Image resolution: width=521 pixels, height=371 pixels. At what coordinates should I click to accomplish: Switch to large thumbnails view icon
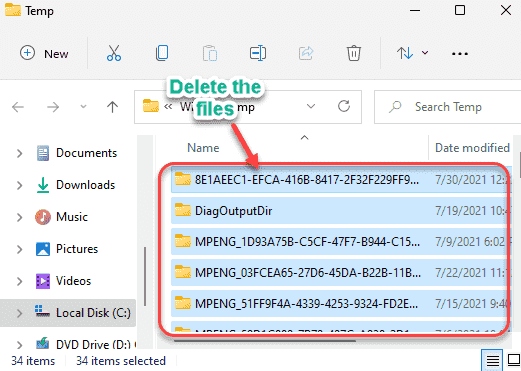pos(514,360)
